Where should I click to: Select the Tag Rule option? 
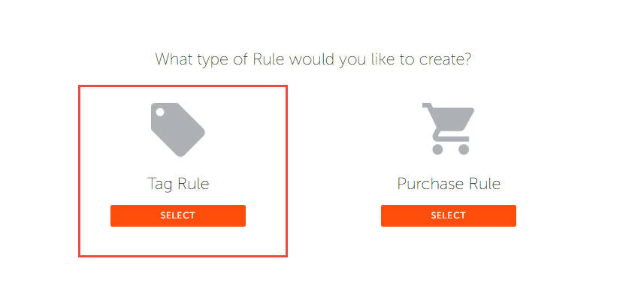[x=178, y=215]
